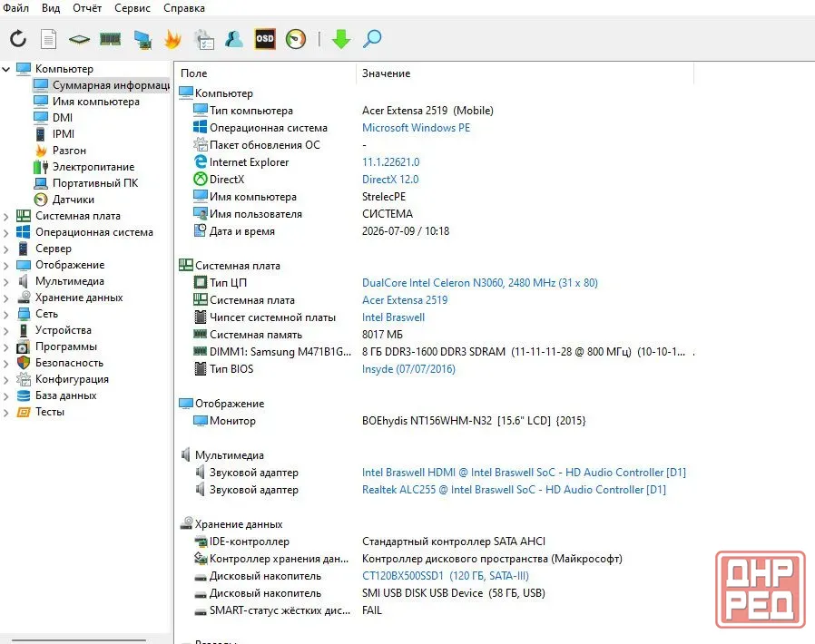The width and height of the screenshot is (815, 644).
Task: Collapse the Компьютер tree node
Action: tap(6, 69)
